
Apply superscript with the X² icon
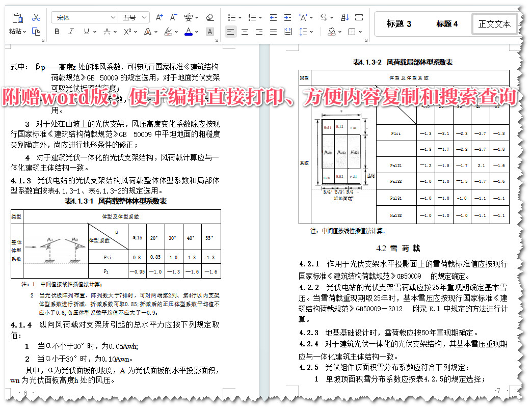tap(126, 31)
